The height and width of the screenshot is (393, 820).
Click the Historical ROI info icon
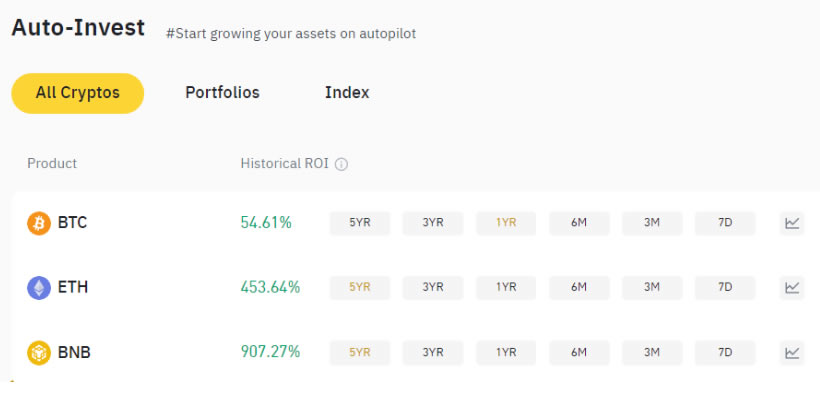pos(341,164)
